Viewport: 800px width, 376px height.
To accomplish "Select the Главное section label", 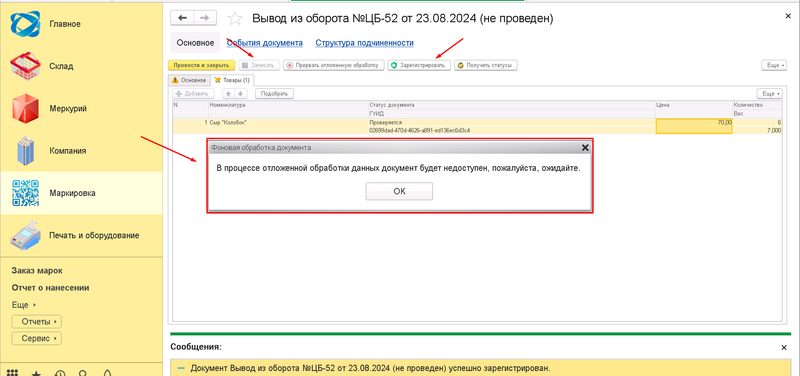I will [x=65, y=24].
